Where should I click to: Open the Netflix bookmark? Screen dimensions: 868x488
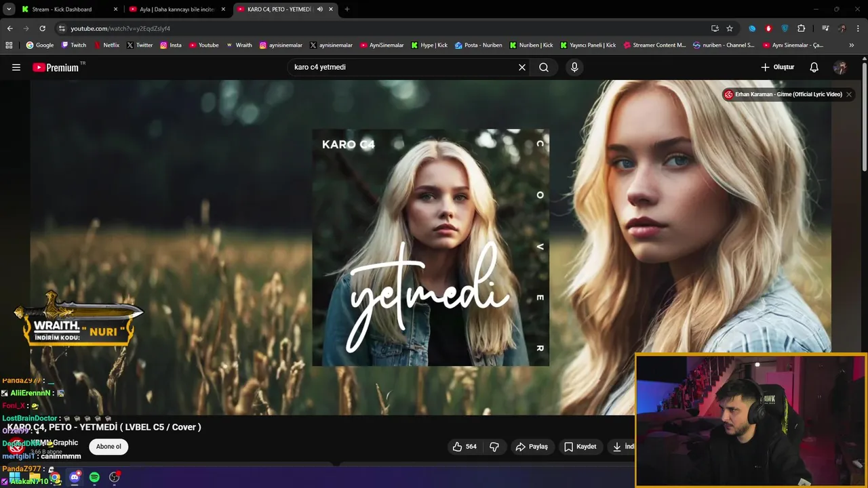pyautogui.click(x=106, y=45)
